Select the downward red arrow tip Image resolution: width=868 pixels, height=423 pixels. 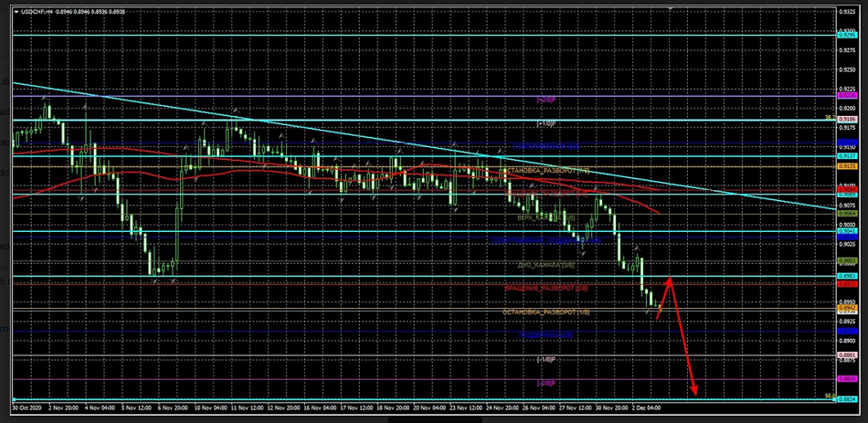(x=695, y=395)
